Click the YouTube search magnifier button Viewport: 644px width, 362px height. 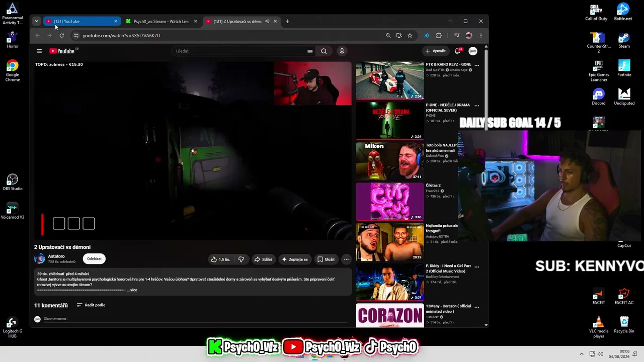pyautogui.click(x=324, y=51)
